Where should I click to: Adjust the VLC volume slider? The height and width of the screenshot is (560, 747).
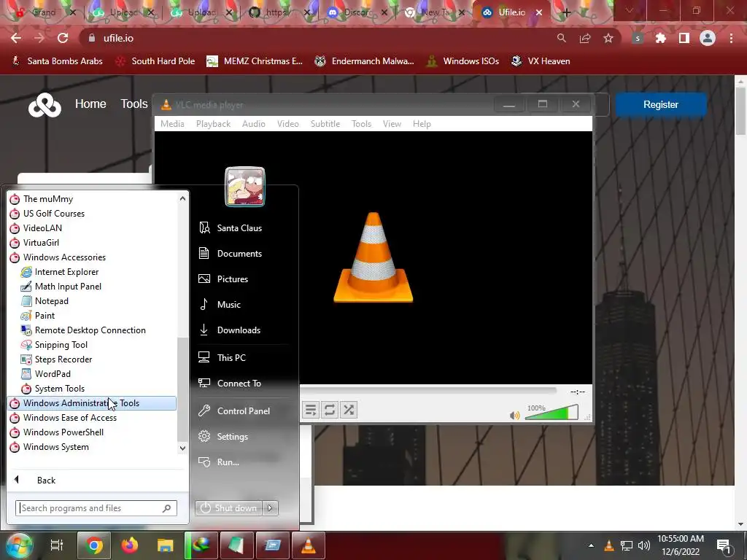pyautogui.click(x=551, y=413)
